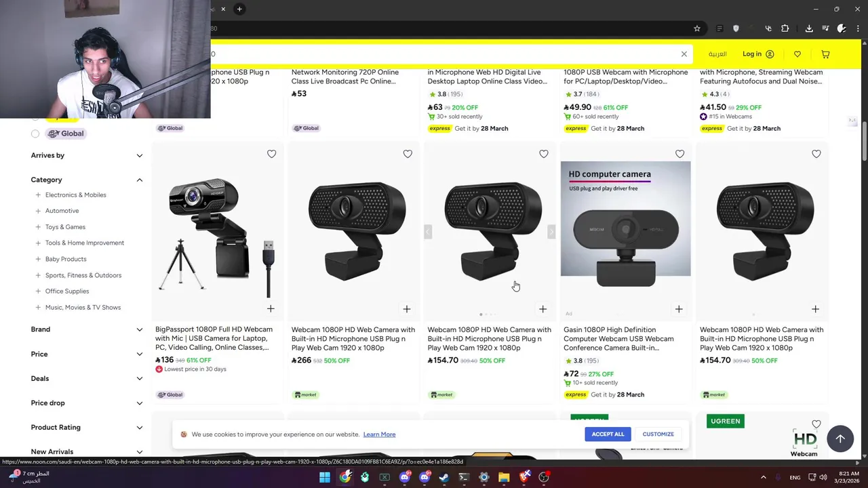
Task: Add the Gasin webcam to cart
Action: (x=679, y=309)
